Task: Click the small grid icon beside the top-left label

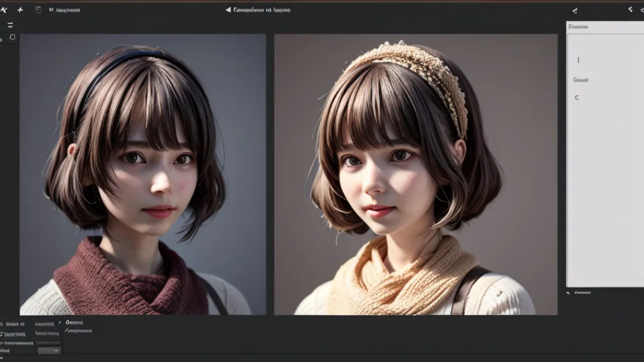Action: click(x=51, y=10)
